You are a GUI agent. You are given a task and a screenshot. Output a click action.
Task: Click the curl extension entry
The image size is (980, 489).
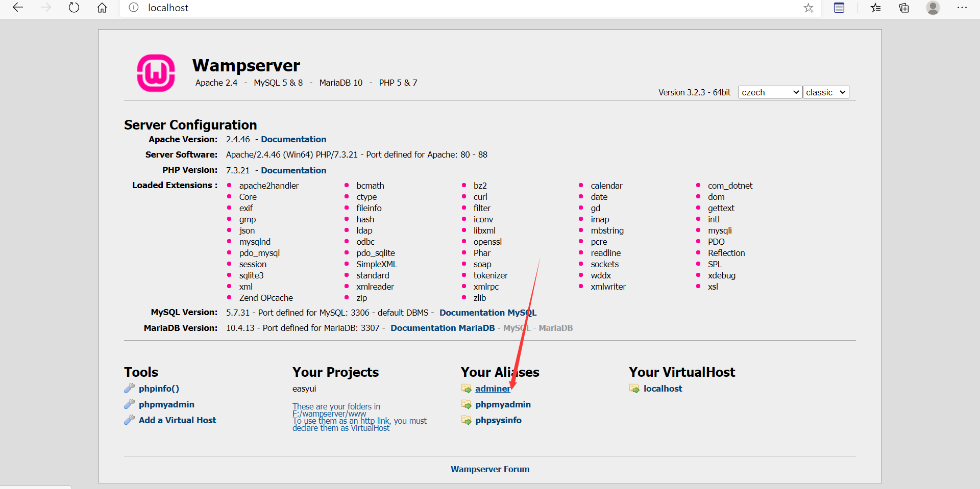[480, 197]
